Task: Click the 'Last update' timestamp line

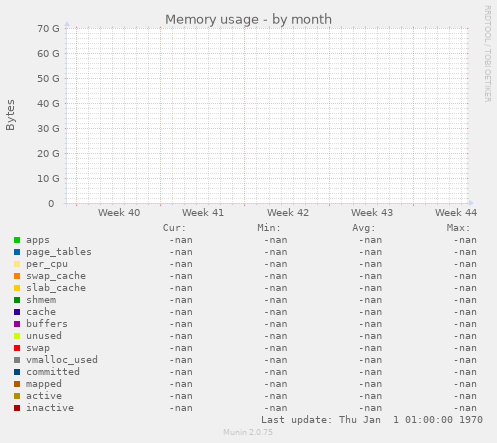Action: (x=372, y=420)
